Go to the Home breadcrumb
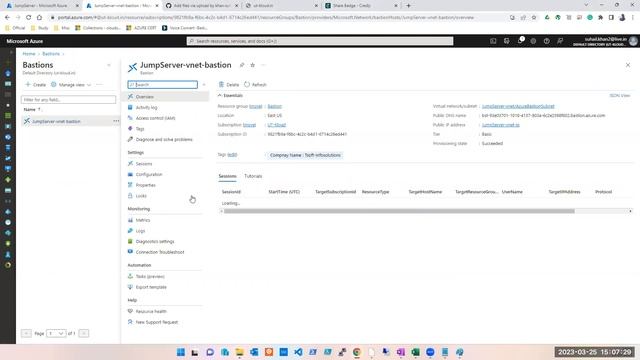The width and height of the screenshot is (640, 360). pos(29,53)
